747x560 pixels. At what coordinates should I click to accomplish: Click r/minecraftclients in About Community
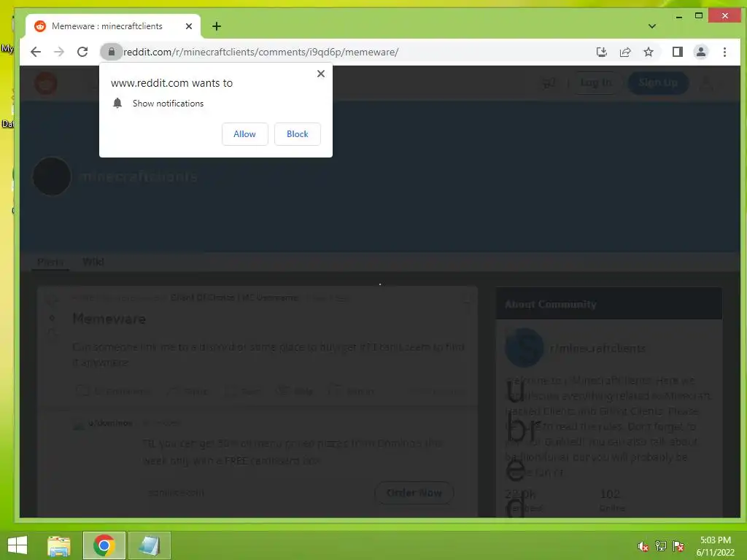[x=598, y=348]
